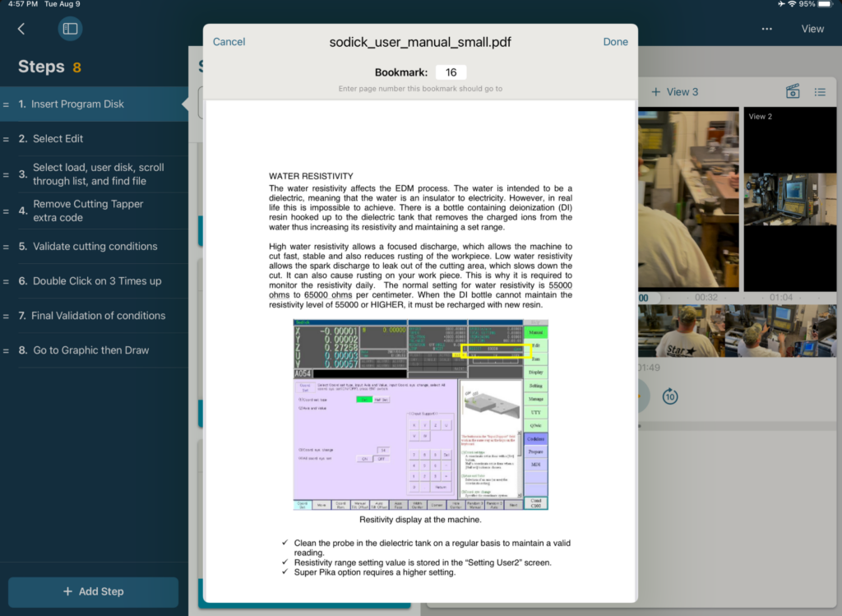Select step 8 Go to Graphic then Draw
The width and height of the screenshot is (842, 616).
[x=94, y=350]
